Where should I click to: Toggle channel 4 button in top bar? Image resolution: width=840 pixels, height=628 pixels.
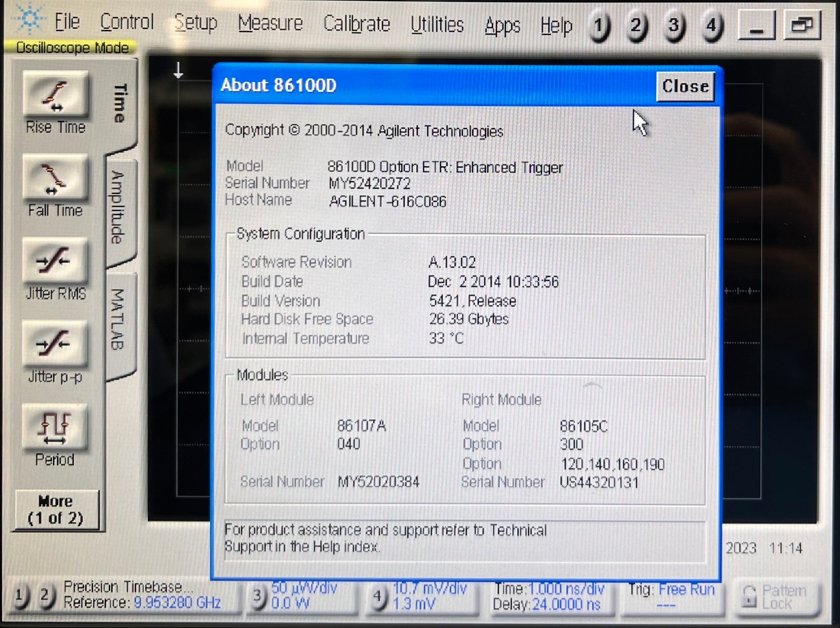712,26
